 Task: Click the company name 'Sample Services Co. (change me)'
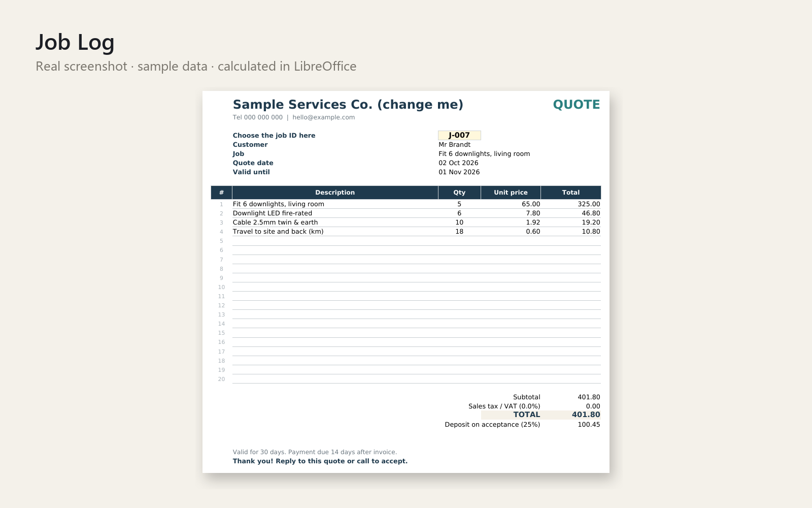pos(348,105)
